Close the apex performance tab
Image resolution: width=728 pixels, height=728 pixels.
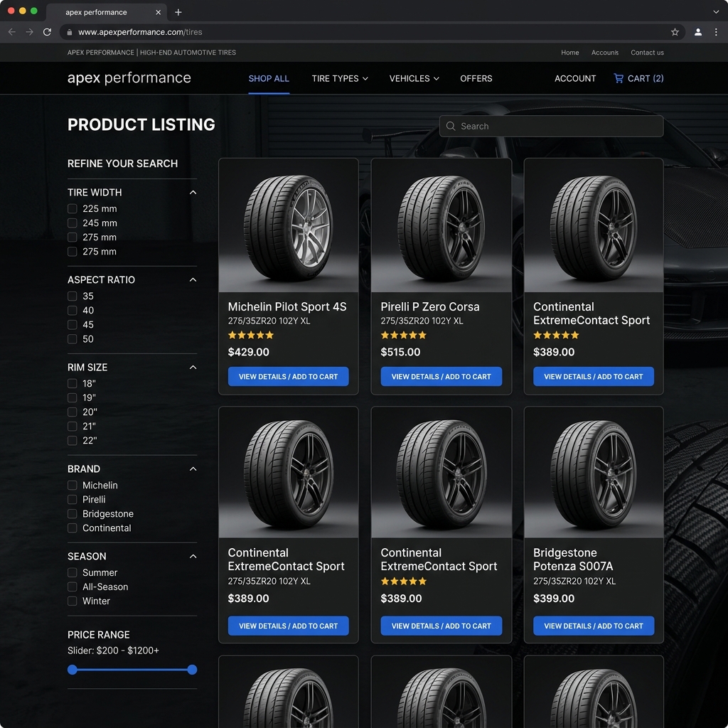click(158, 13)
